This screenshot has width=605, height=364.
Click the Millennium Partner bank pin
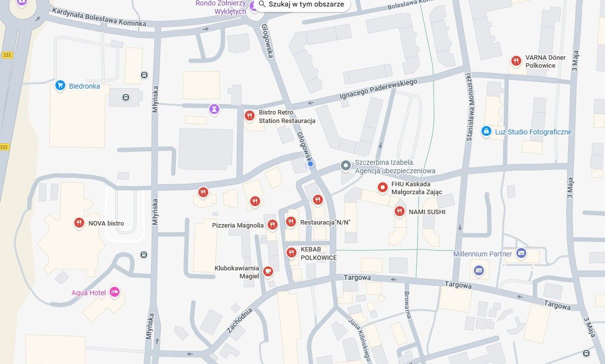coord(521,253)
